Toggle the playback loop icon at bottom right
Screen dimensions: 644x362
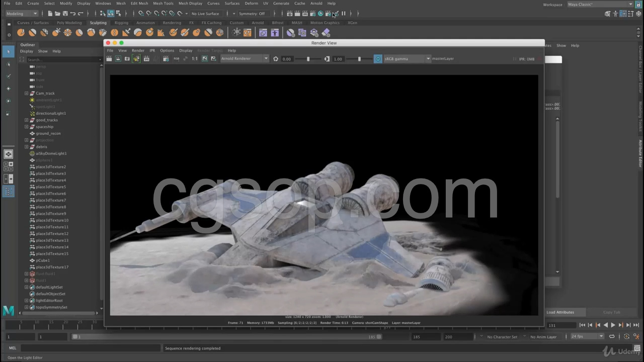pyautogui.click(x=612, y=336)
